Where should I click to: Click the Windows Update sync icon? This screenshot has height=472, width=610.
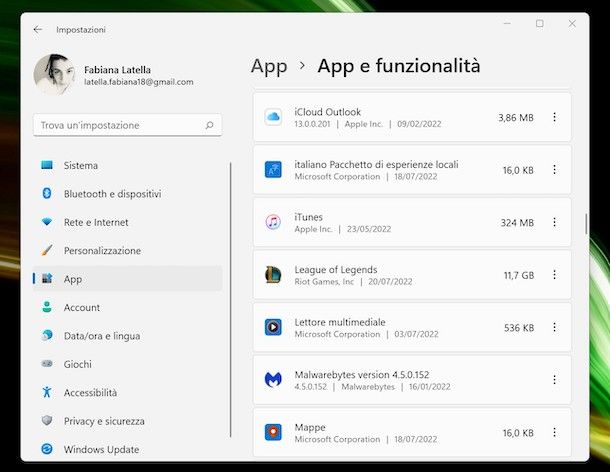(47, 449)
